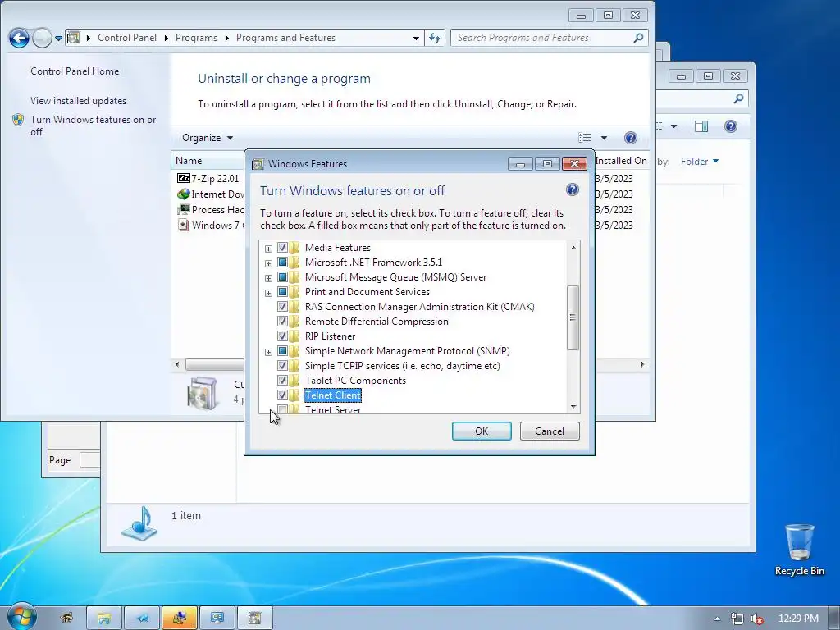Select the RIP Listener feature label
The height and width of the screenshot is (630, 840).
pyautogui.click(x=330, y=336)
